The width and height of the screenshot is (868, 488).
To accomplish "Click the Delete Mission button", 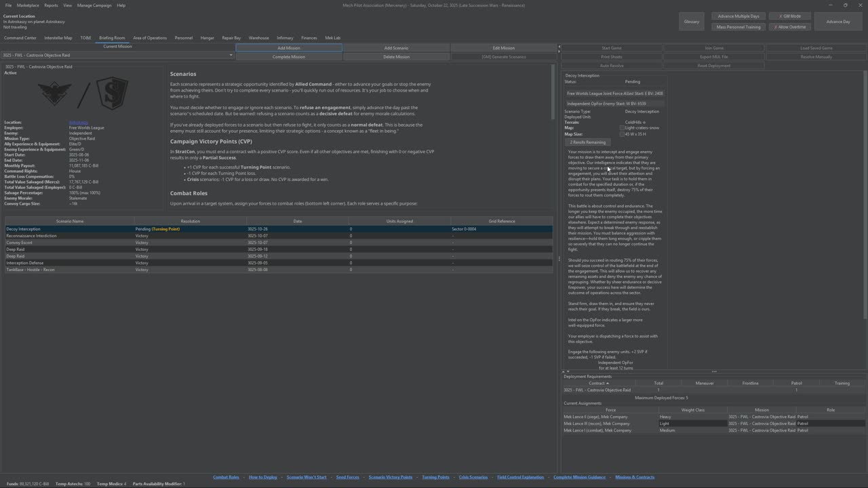I will tap(396, 57).
